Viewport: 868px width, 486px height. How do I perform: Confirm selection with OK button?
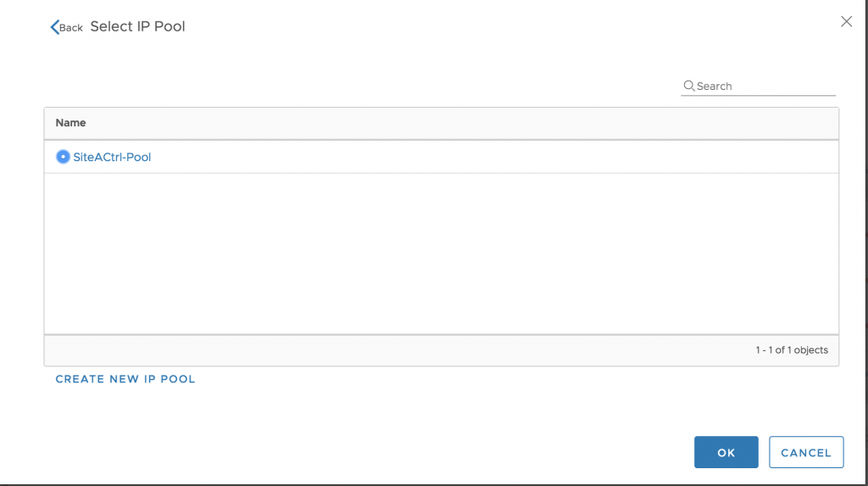pos(726,452)
